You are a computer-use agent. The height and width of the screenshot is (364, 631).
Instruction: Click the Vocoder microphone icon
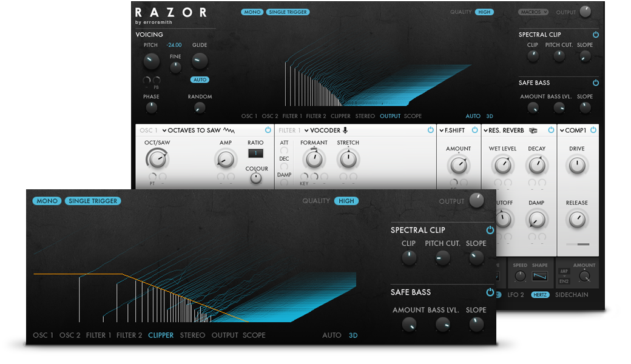pyautogui.click(x=345, y=130)
